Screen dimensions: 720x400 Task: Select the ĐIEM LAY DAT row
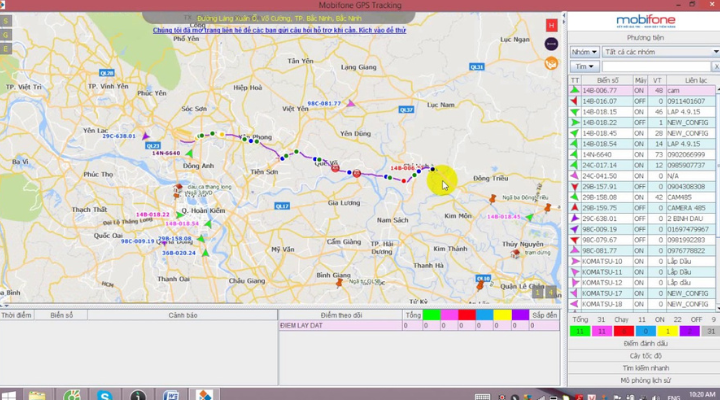point(419,326)
